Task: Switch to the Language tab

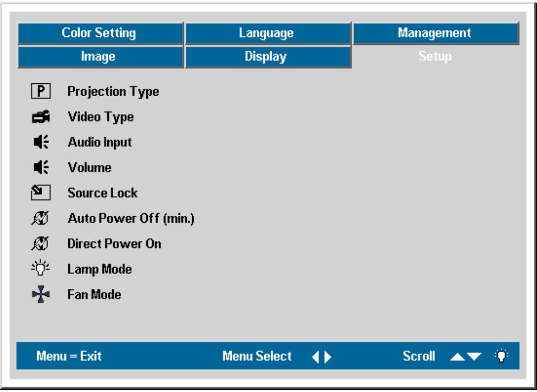Action: 268,33
